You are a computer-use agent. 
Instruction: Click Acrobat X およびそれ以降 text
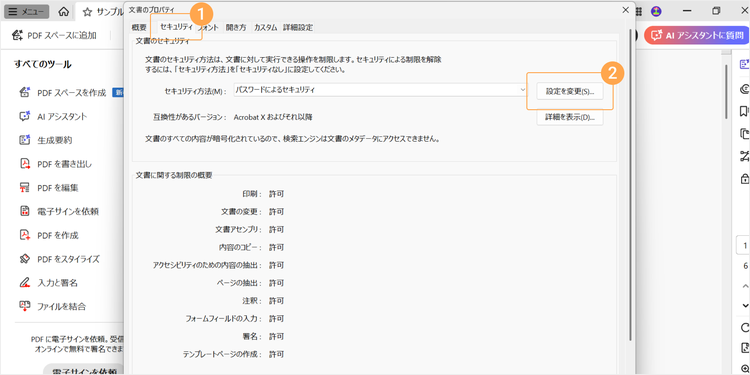coord(273,117)
